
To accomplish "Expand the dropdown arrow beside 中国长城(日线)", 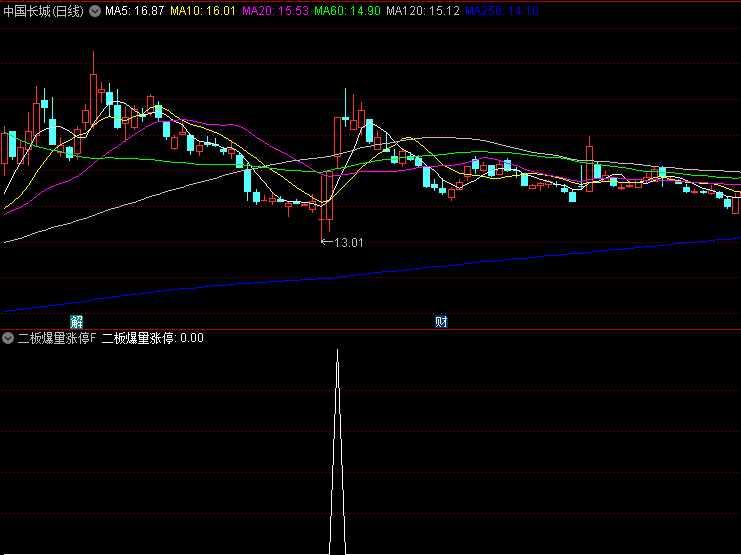I will tap(95, 11).
